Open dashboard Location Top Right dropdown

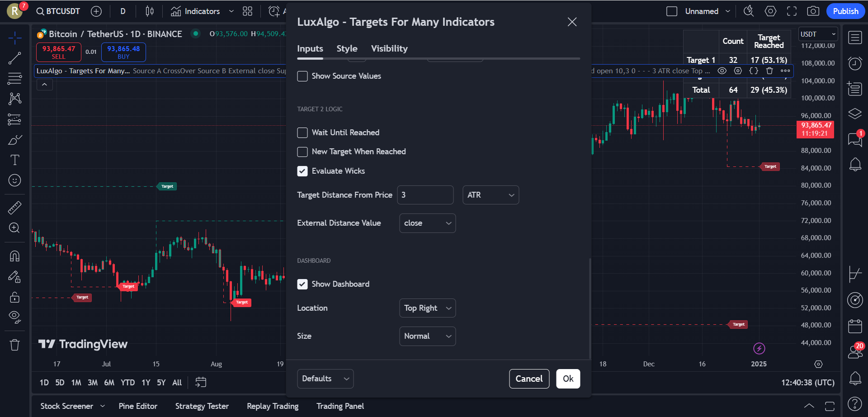pos(427,308)
